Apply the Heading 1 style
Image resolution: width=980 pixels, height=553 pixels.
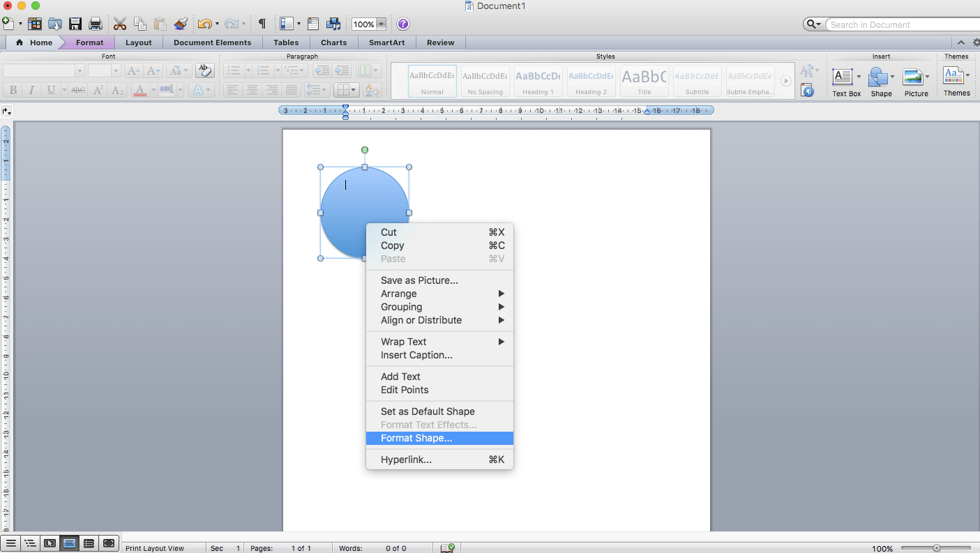pyautogui.click(x=538, y=81)
